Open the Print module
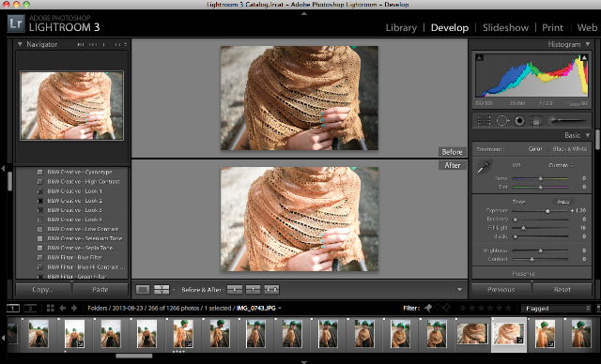 [x=552, y=27]
